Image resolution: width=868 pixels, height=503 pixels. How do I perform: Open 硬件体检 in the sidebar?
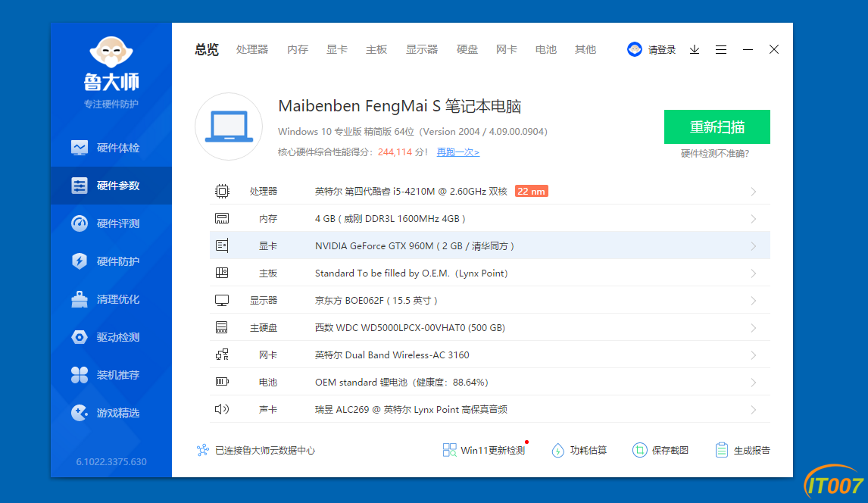click(x=111, y=148)
